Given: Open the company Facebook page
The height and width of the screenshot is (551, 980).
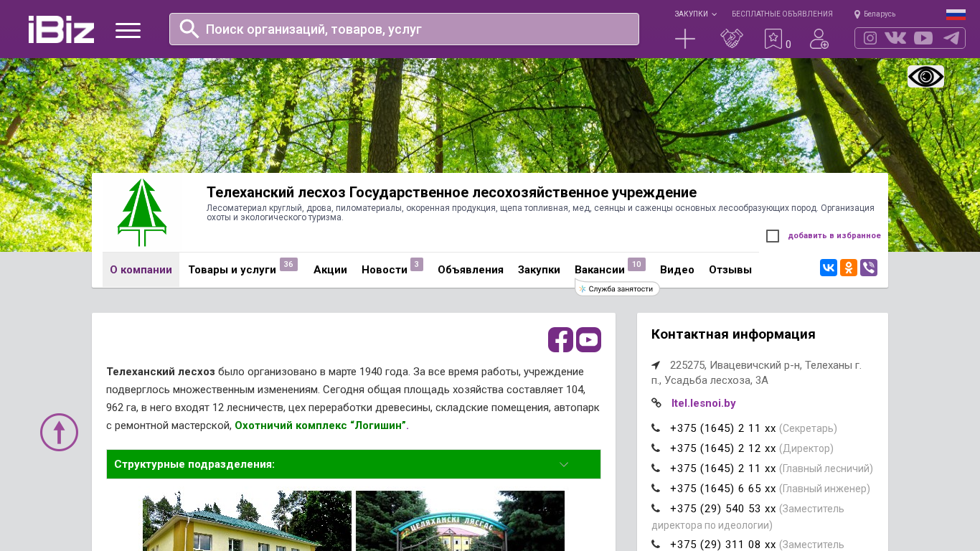Looking at the screenshot, I should 560,339.
